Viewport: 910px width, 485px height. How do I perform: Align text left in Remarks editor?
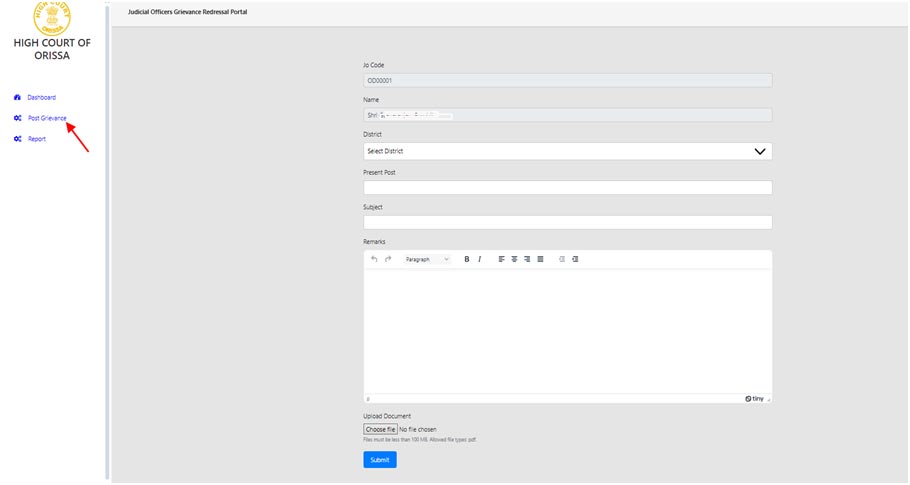point(502,259)
